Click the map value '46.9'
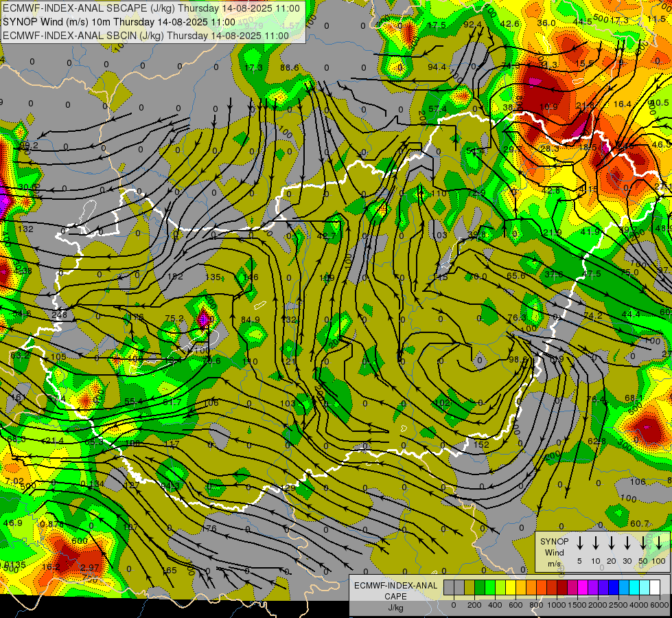 click(12, 523)
